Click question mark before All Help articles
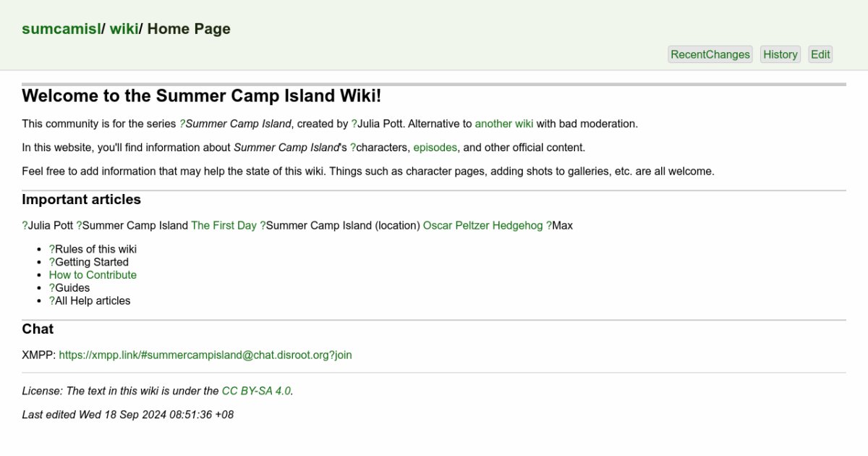Screen dimensions: 868x456 click(x=52, y=301)
